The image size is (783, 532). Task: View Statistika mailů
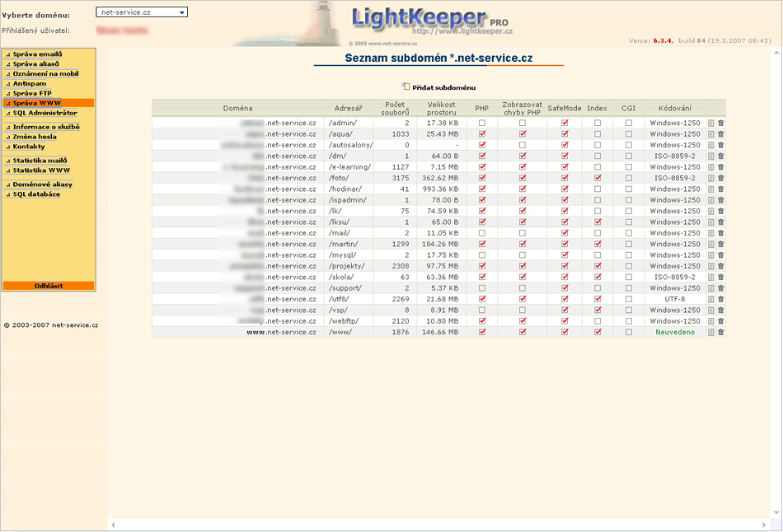(x=40, y=161)
